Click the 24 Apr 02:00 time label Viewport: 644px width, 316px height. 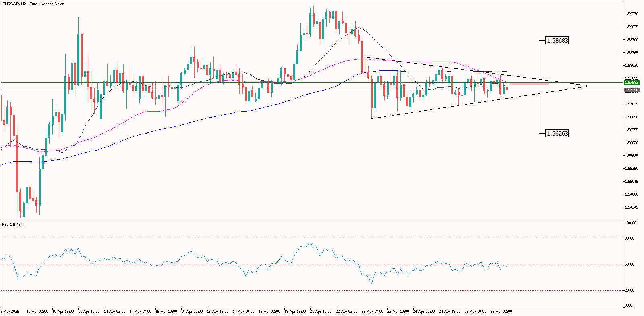424,312
